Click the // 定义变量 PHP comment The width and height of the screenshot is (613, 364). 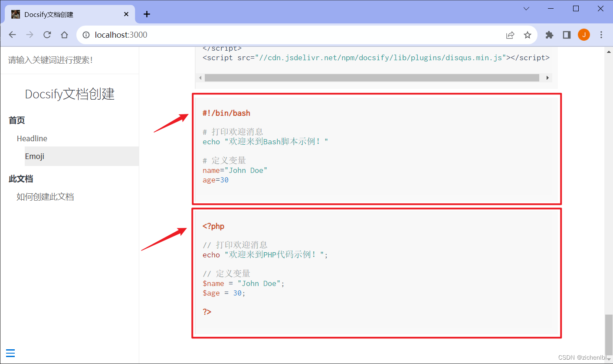(x=226, y=274)
